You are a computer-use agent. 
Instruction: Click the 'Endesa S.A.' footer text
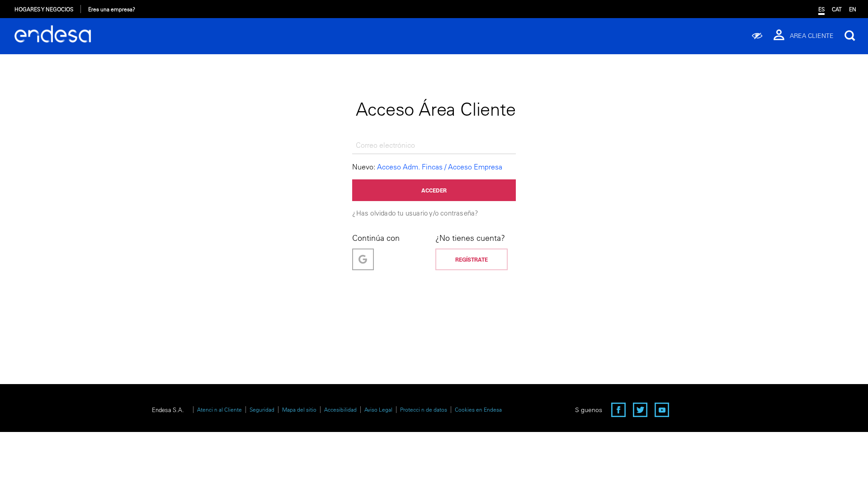coord(167,410)
